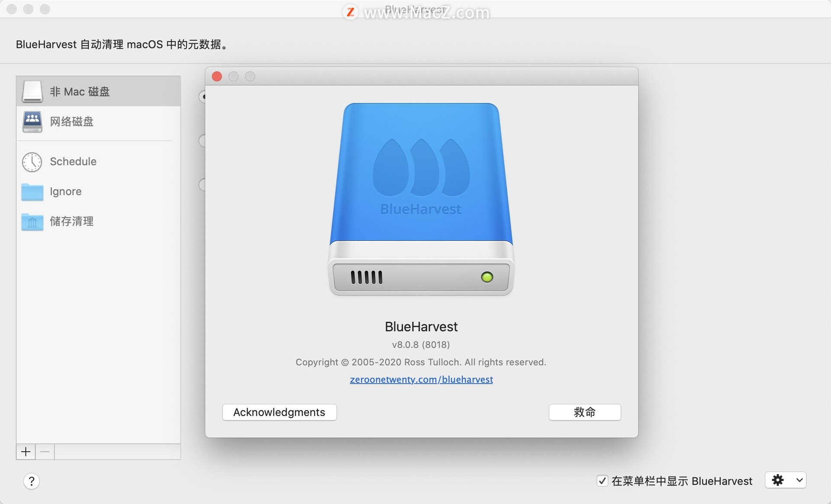Click the 储存清理 folder icon

pos(32,222)
